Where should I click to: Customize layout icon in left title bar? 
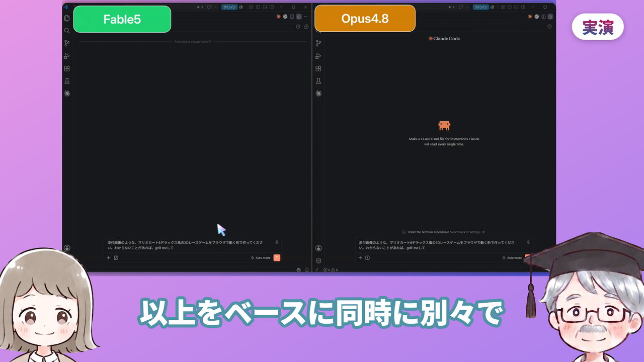251,7
